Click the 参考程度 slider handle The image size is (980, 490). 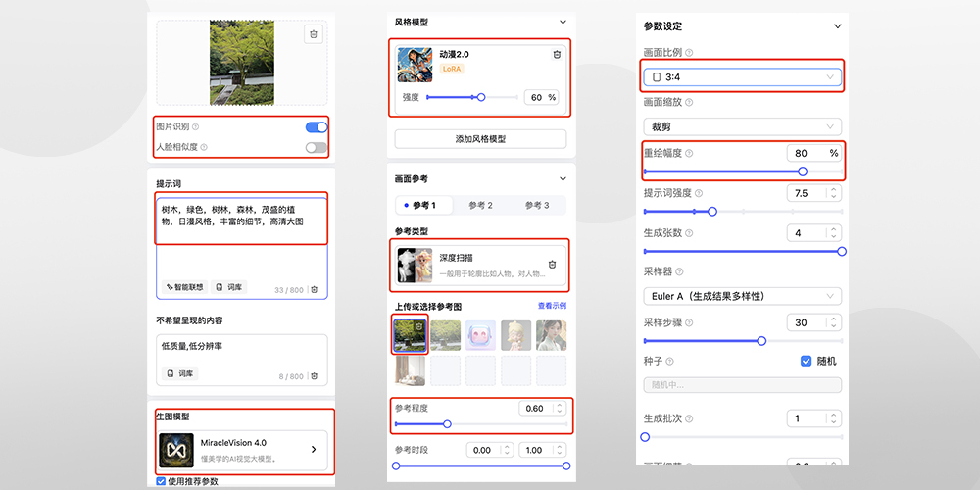(x=447, y=424)
